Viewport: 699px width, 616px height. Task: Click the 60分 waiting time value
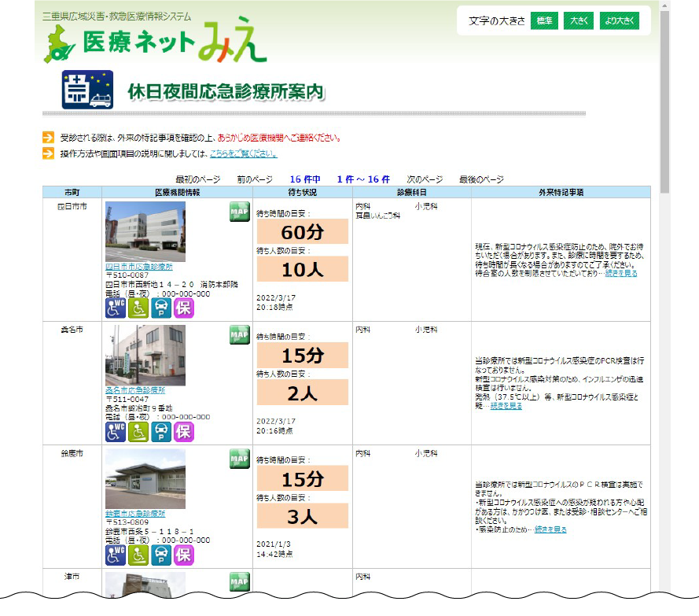point(302,231)
